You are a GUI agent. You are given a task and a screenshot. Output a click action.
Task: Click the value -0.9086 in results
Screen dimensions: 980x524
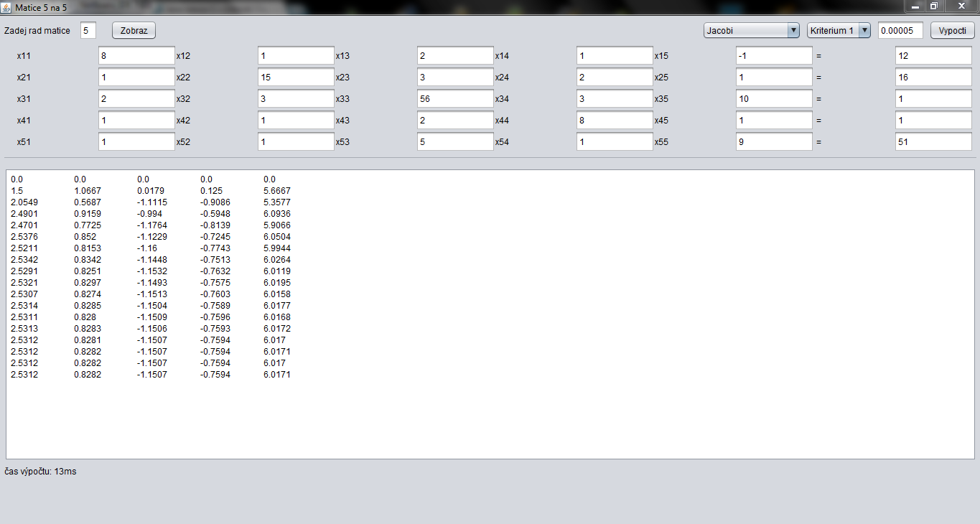tap(215, 202)
